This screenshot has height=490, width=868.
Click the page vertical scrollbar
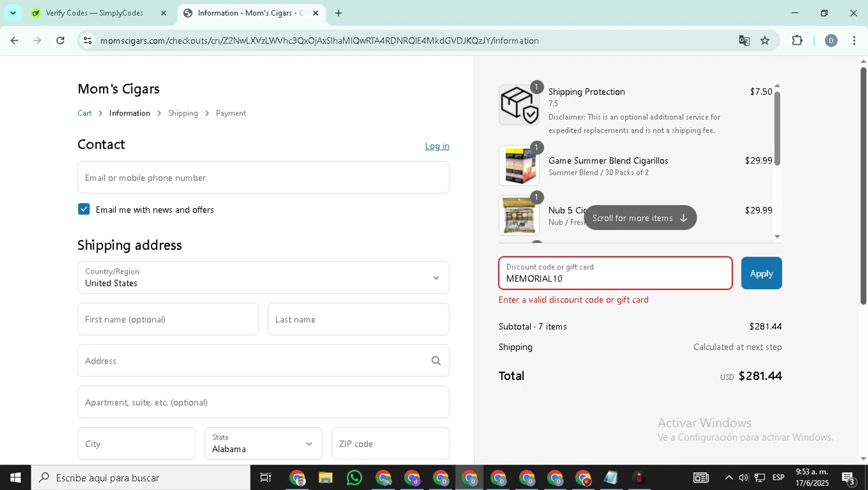click(863, 186)
